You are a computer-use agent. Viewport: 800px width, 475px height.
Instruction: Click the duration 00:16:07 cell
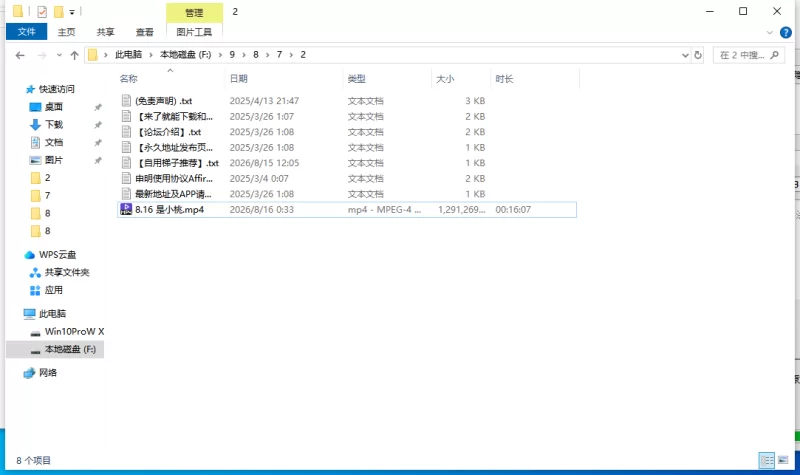pyautogui.click(x=513, y=210)
